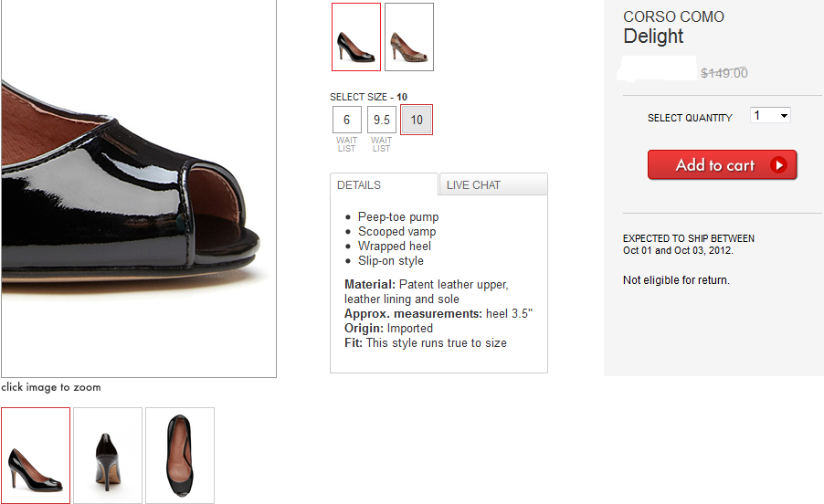824x504 pixels.
Task: Select shoe size 6
Action: point(346,120)
